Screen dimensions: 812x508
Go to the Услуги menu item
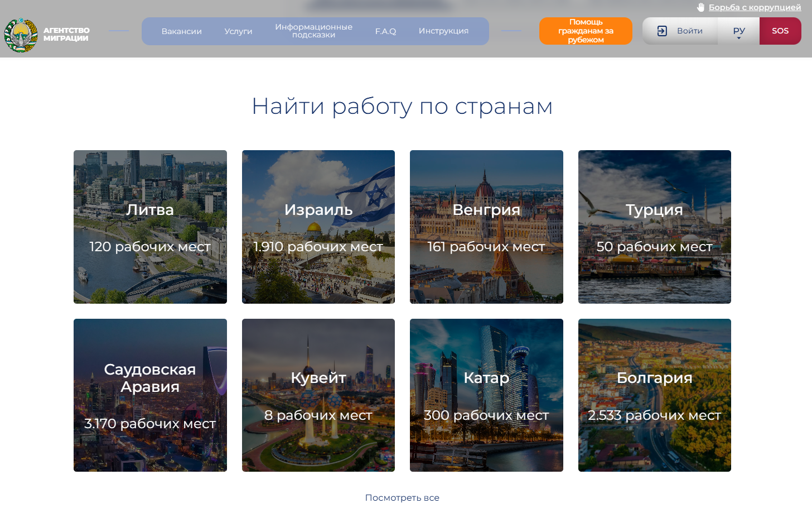(x=238, y=31)
